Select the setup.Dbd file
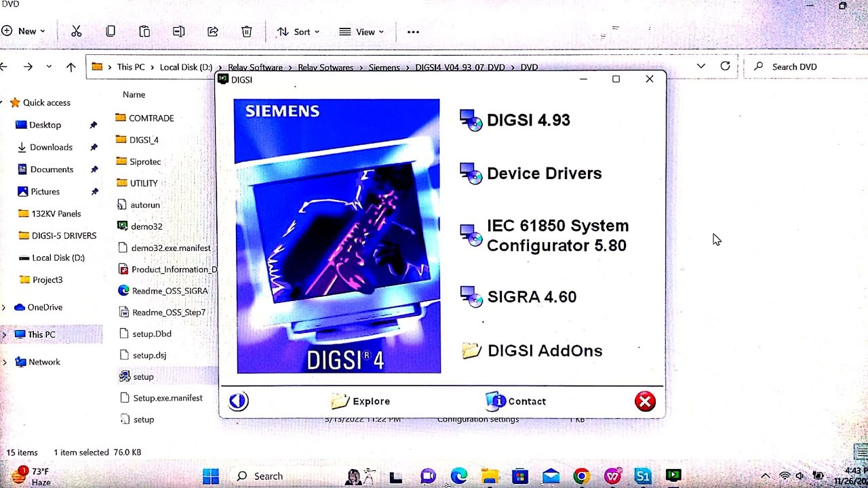Screen dimensions: 868x488 coord(144,333)
